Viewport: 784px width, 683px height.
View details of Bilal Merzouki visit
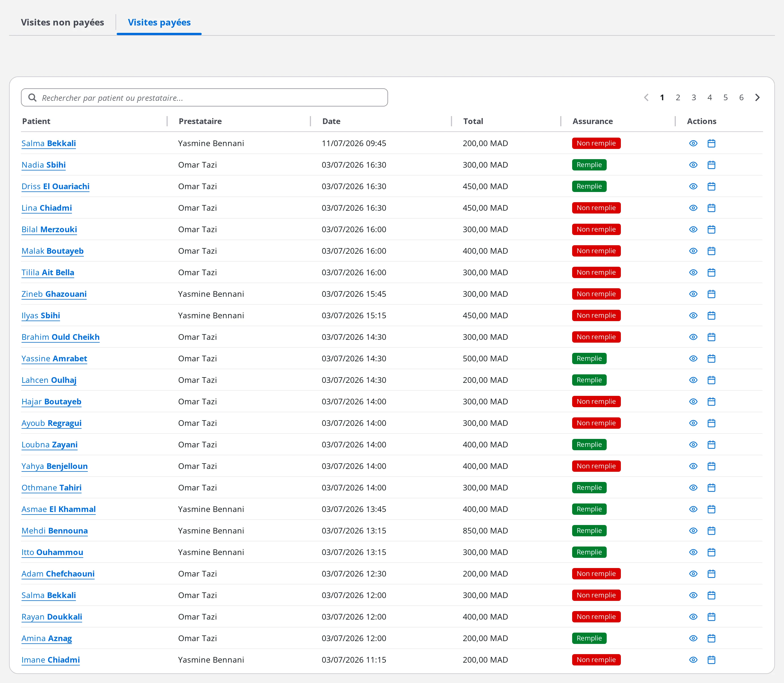click(693, 229)
